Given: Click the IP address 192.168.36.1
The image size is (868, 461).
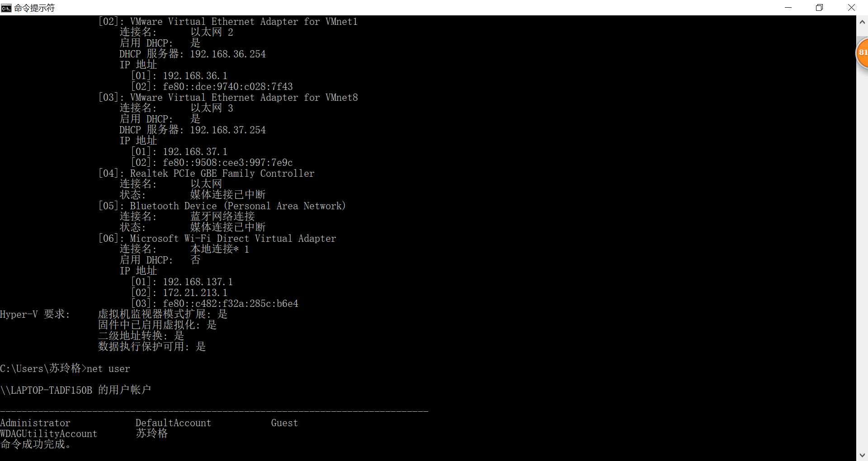Looking at the screenshot, I should click(195, 76).
